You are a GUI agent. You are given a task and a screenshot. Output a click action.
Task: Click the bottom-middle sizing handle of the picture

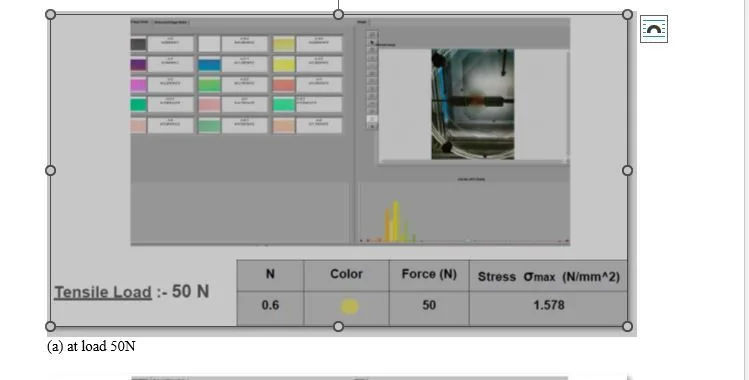[338, 327]
